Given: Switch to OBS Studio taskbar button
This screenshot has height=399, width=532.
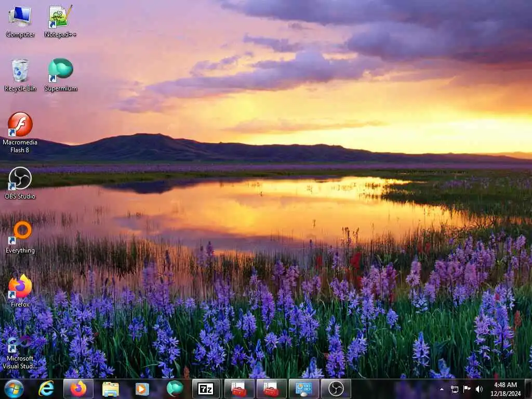Looking at the screenshot, I should [x=336, y=389].
